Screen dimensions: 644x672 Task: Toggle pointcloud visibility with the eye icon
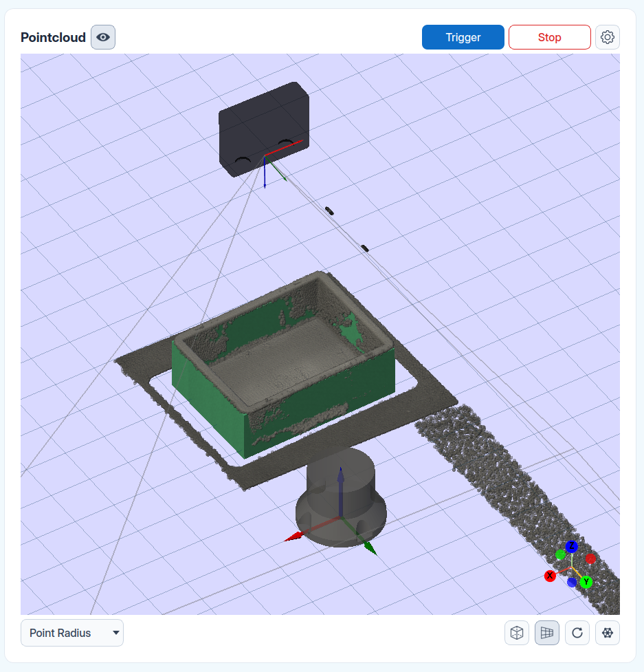coord(103,37)
